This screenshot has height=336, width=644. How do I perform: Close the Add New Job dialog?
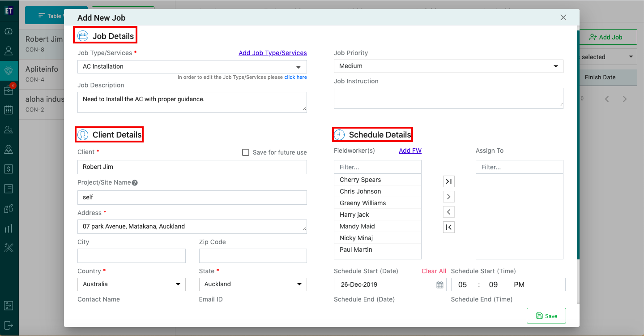coord(563,17)
